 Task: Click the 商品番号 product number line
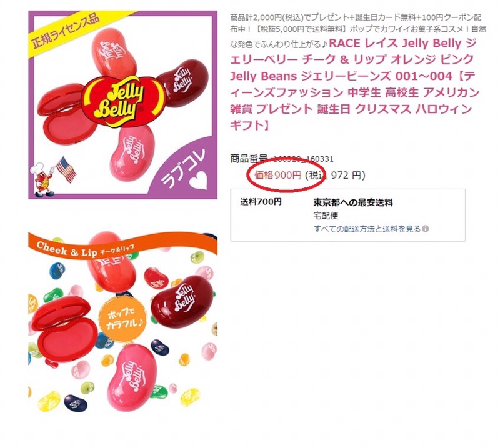pyautogui.click(x=282, y=159)
